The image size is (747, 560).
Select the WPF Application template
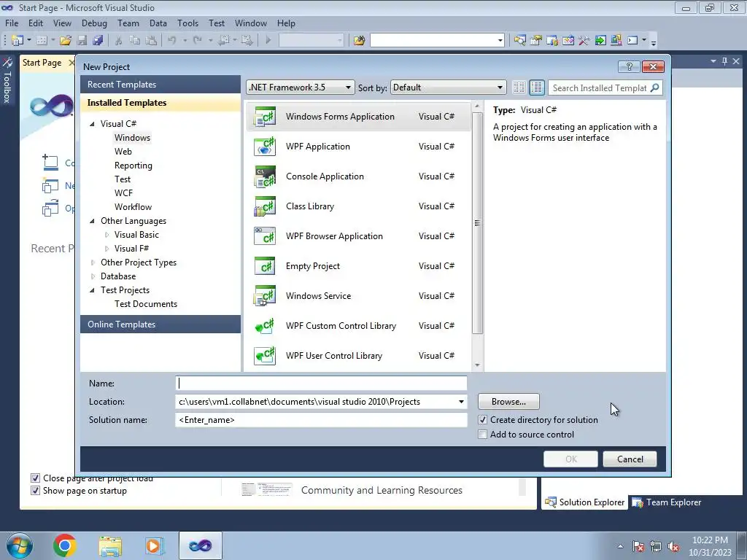[359, 146]
